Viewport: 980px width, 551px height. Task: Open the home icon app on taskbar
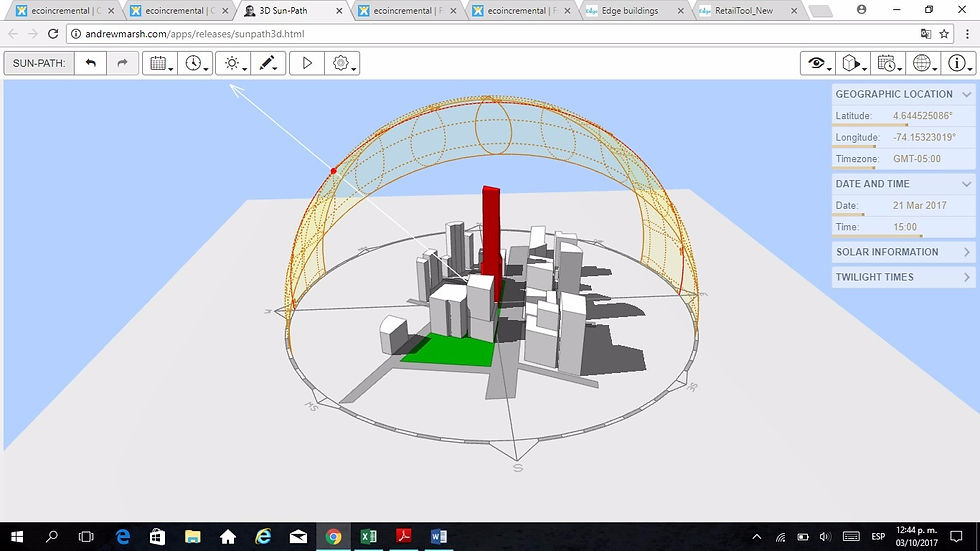click(x=228, y=537)
